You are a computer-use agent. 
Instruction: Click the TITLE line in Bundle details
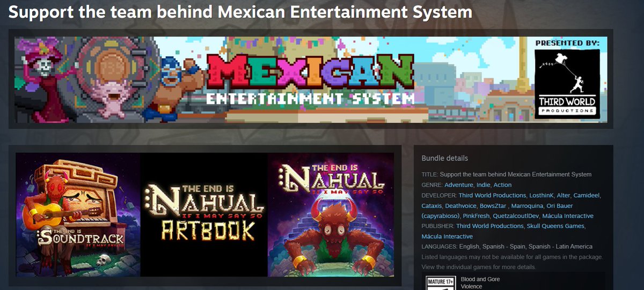(507, 174)
